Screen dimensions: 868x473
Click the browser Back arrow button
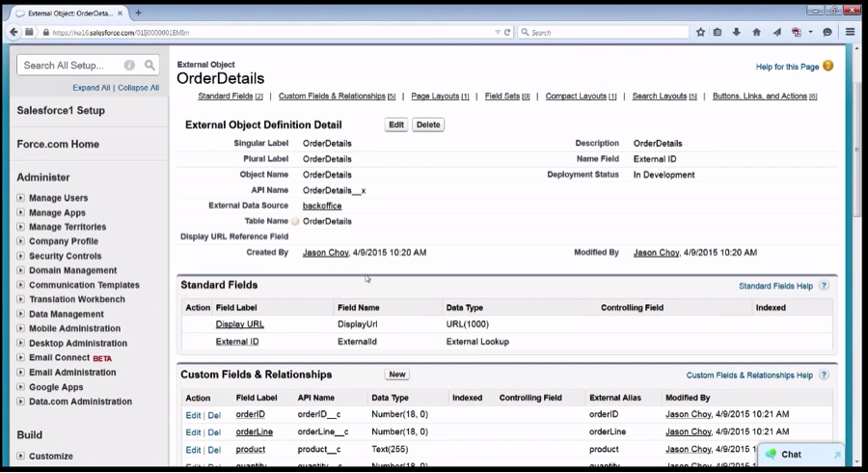14,32
